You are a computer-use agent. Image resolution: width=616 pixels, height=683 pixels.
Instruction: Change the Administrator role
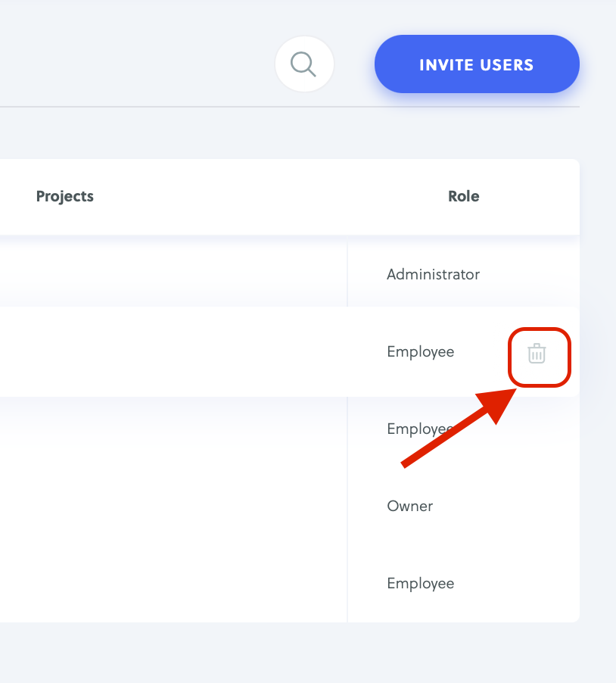click(433, 274)
